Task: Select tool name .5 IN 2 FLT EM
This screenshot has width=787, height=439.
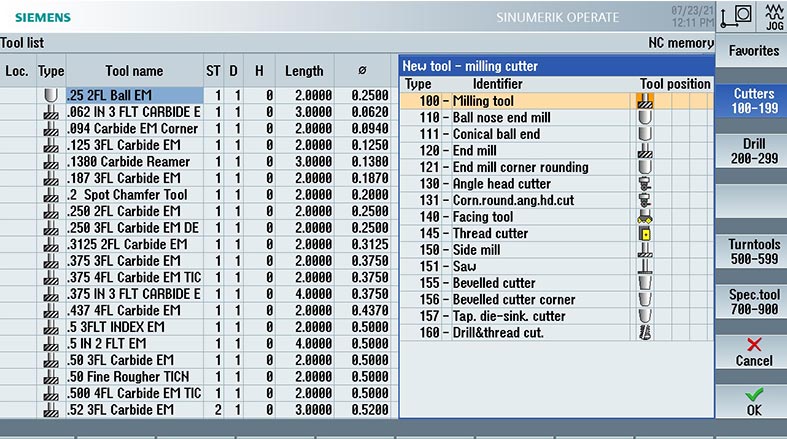Action: point(135,344)
